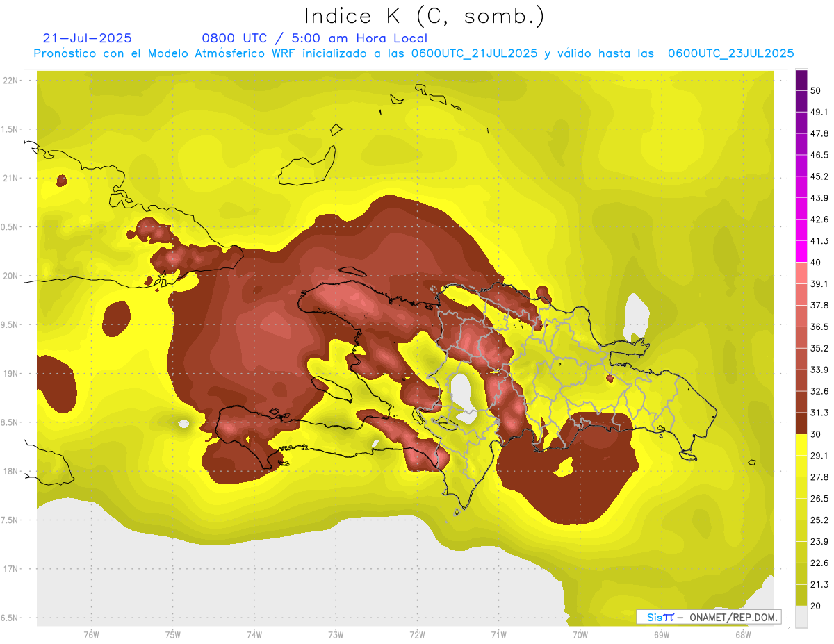Pick the salmon swatch between 39.1 and 40
The height and width of the screenshot is (644, 834).
tap(801, 272)
